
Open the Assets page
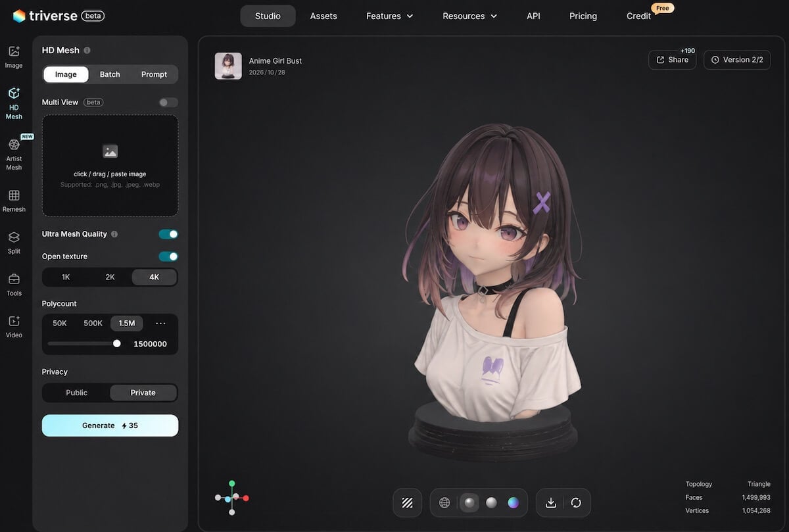tap(323, 16)
